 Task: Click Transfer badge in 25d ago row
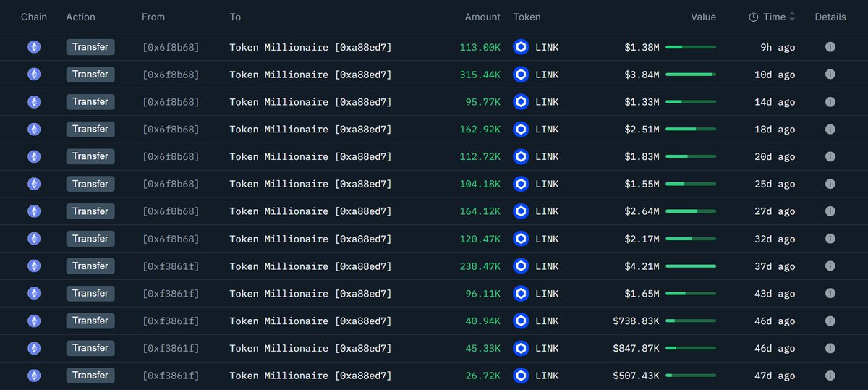click(x=90, y=184)
